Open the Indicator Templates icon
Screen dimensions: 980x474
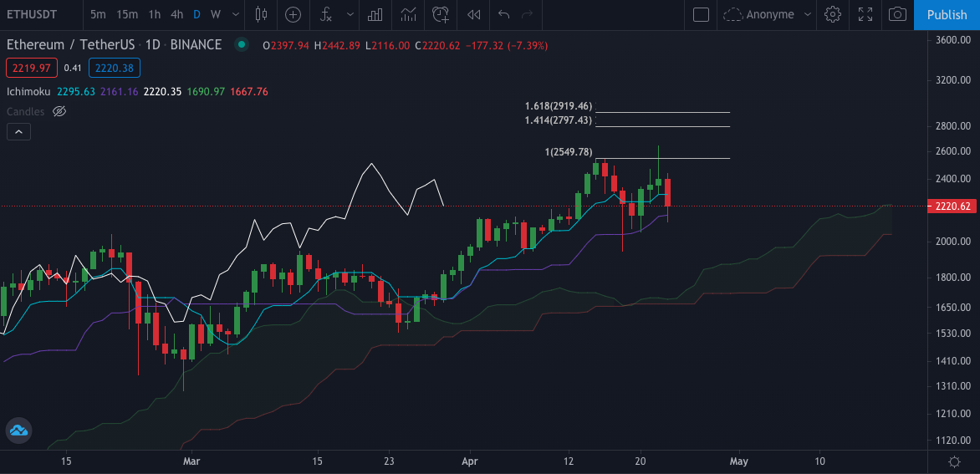coord(408,14)
